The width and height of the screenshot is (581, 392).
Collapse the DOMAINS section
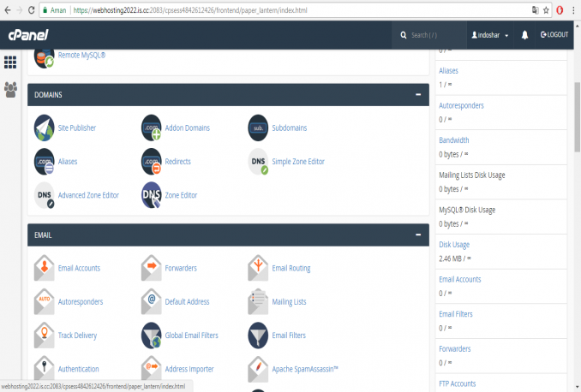coord(418,95)
